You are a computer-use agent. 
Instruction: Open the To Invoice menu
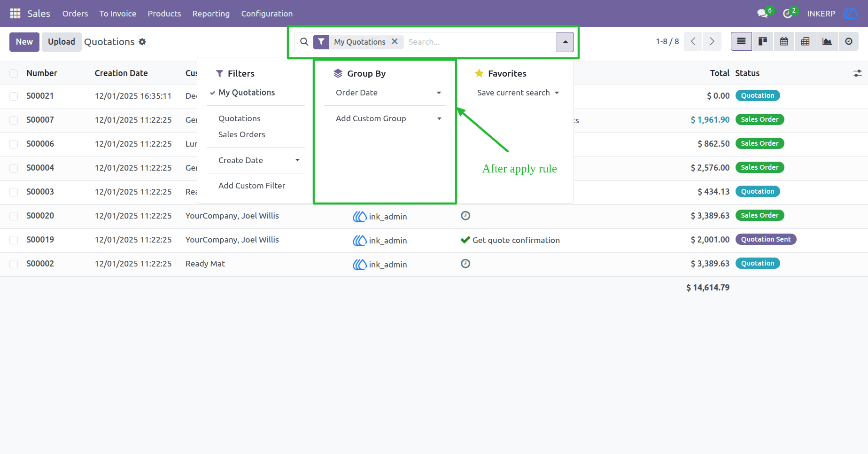tap(118, 14)
